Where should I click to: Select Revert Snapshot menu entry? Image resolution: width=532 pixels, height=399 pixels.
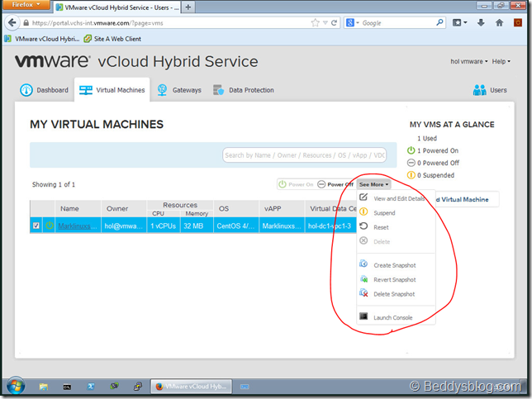click(395, 279)
